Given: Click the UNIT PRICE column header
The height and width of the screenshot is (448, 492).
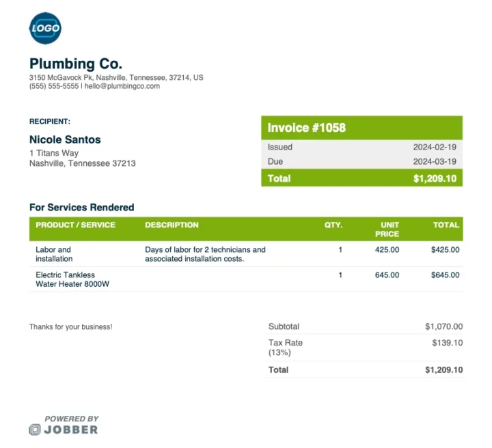Looking at the screenshot, I should coord(387,229).
